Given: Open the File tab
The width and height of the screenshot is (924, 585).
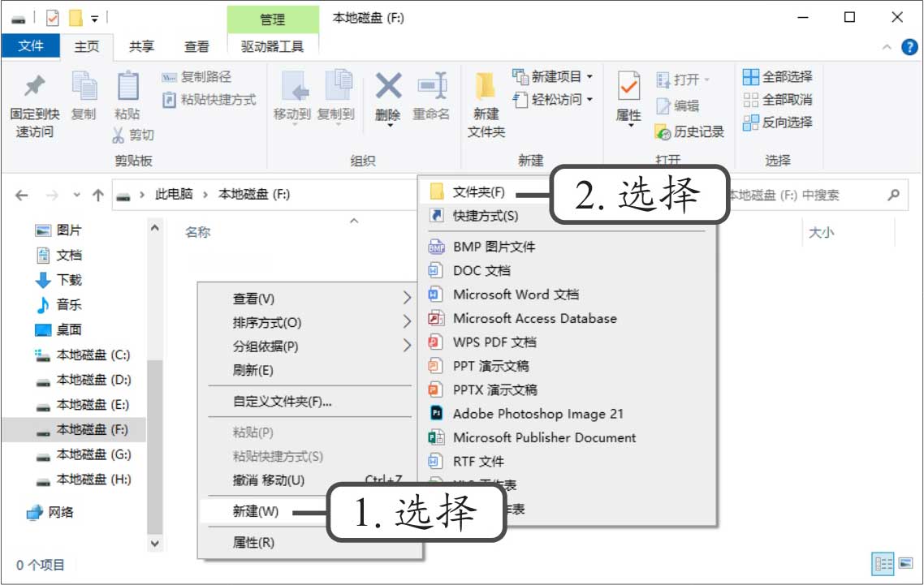Looking at the screenshot, I should click(x=31, y=46).
